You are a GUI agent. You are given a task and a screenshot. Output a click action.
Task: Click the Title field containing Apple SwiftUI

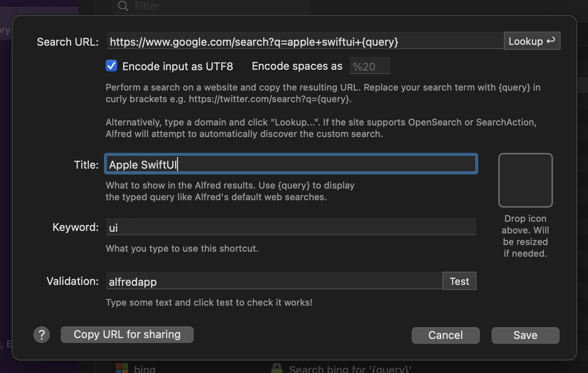coord(291,164)
